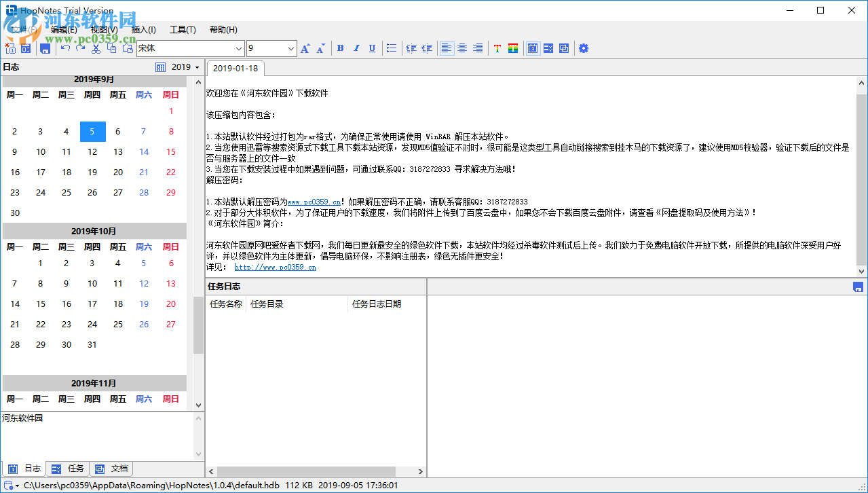Enable left text alignment
This screenshot has width=868, height=493.
click(446, 48)
